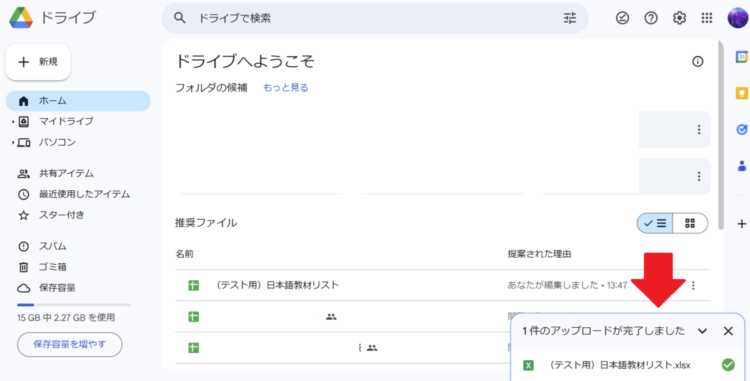Click the add-ons plus icon in side panel
750x381 pixels.
pyautogui.click(x=741, y=223)
